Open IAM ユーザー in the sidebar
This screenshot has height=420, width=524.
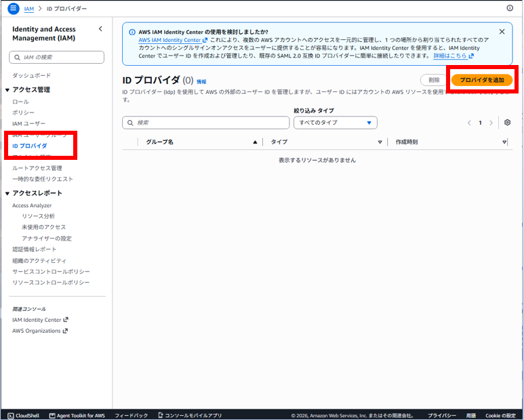(x=28, y=123)
